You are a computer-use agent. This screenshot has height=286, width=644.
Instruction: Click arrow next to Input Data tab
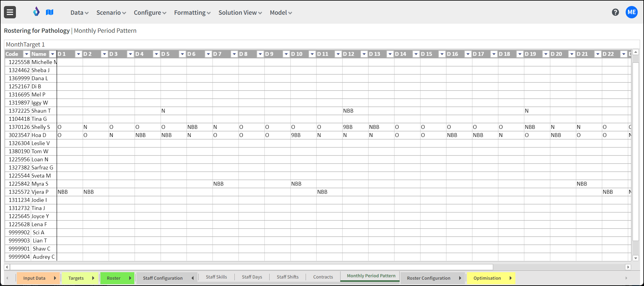[x=55, y=278]
